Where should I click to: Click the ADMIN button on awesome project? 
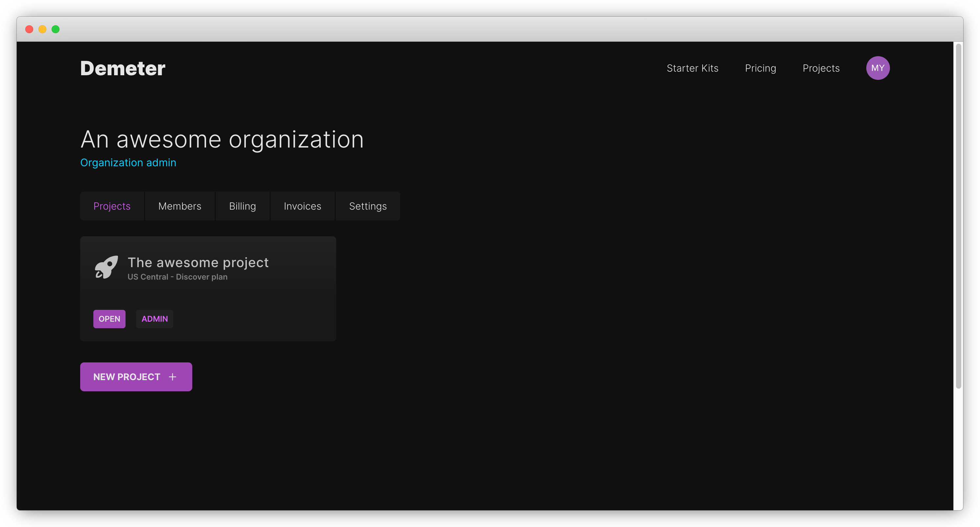[x=154, y=319]
